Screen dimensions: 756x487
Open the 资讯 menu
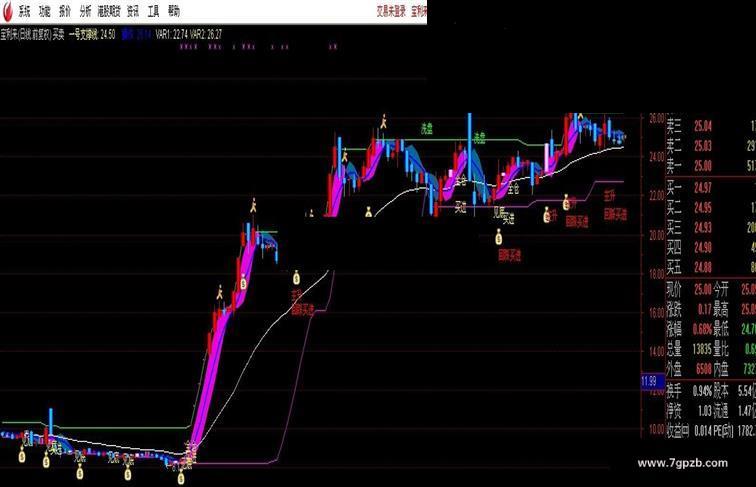(133, 11)
